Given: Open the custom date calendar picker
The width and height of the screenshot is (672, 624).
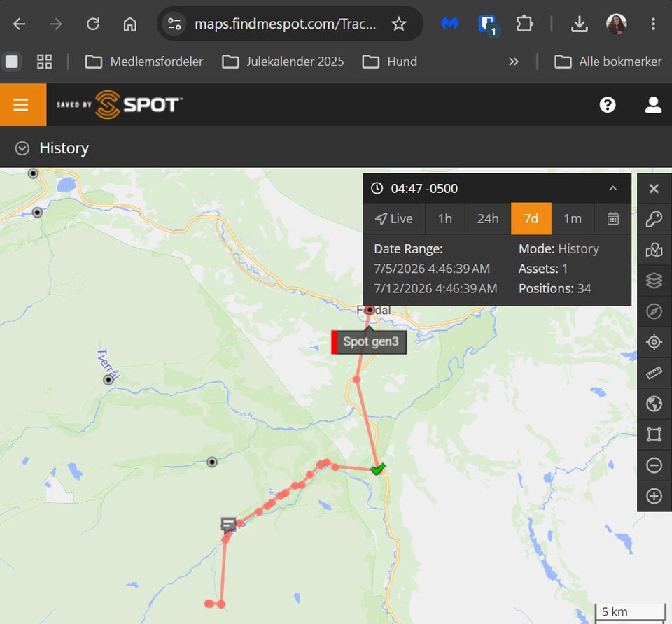Looking at the screenshot, I should (613, 219).
